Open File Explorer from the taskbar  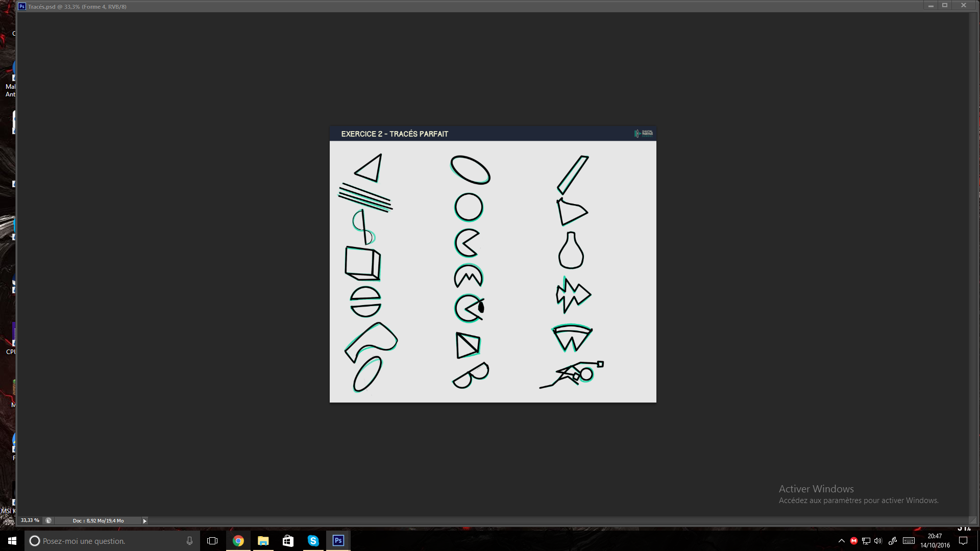point(263,540)
